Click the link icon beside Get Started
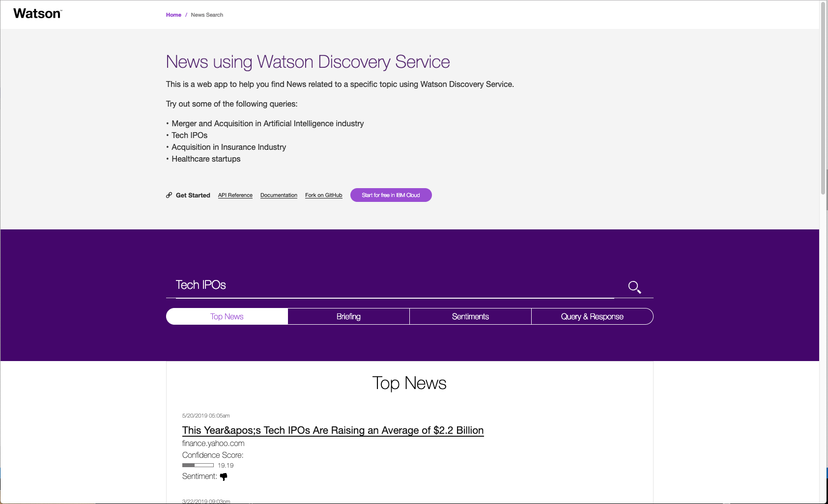828x504 pixels. pos(169,195)
